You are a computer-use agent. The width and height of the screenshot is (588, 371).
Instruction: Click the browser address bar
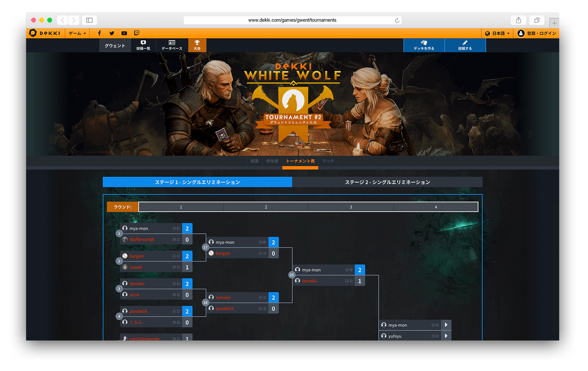(292, 20)
